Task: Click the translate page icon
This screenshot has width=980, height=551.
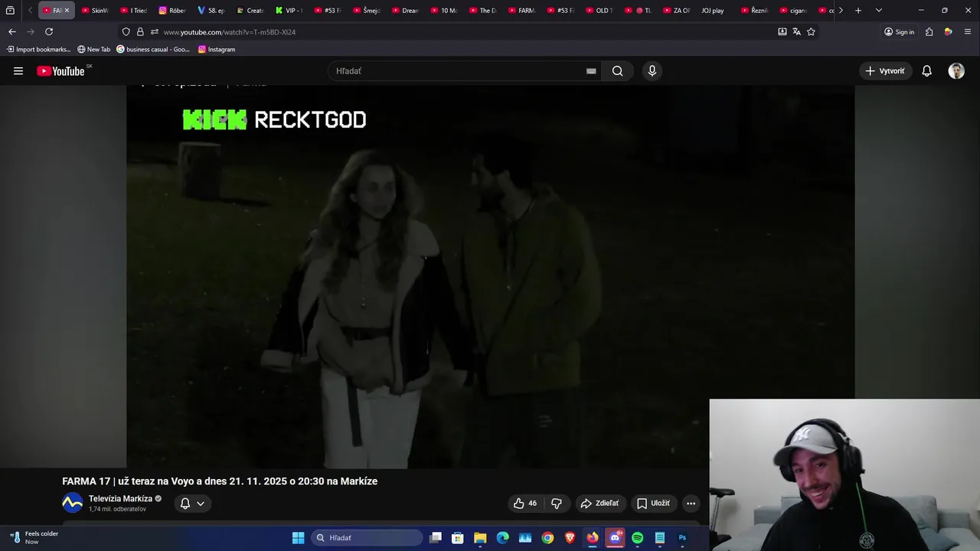Action: 796,32
